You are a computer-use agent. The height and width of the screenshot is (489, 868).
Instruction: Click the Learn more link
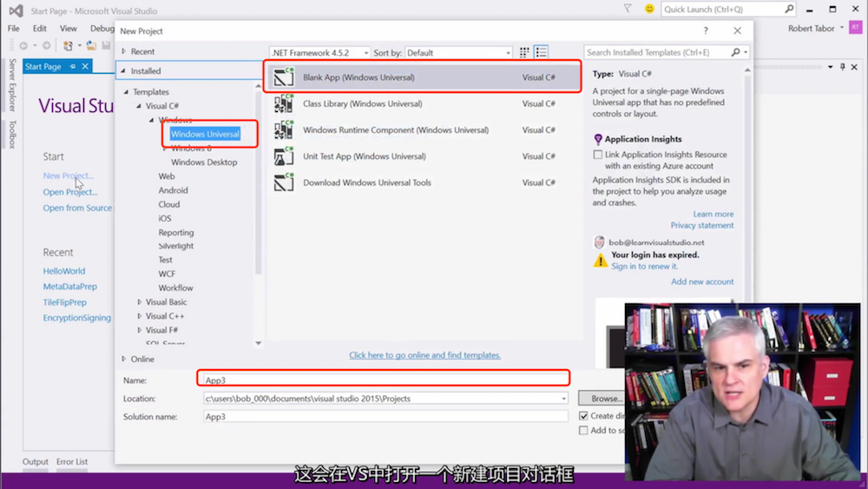tap(713, 214)
